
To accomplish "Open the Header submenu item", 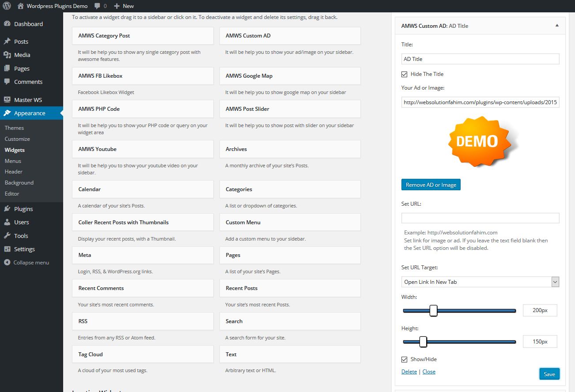I will pyautogui.click(x=14, y=172).
